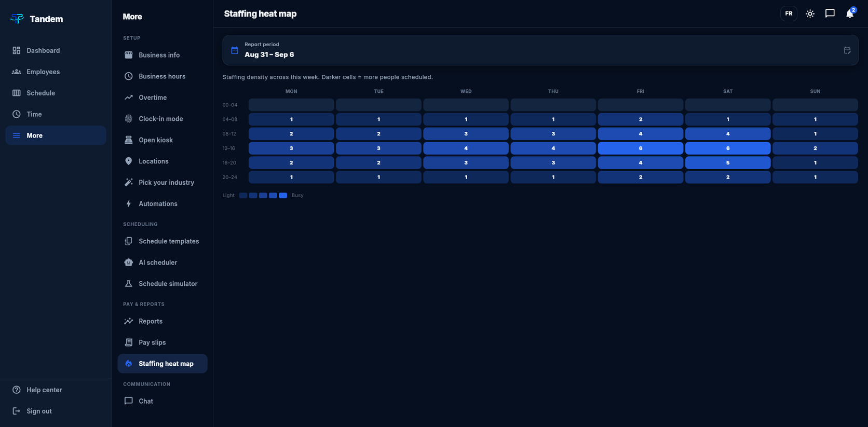Open Pick your industry
Viewport: 868px width, 427px height.
click(x=162, y=183)
